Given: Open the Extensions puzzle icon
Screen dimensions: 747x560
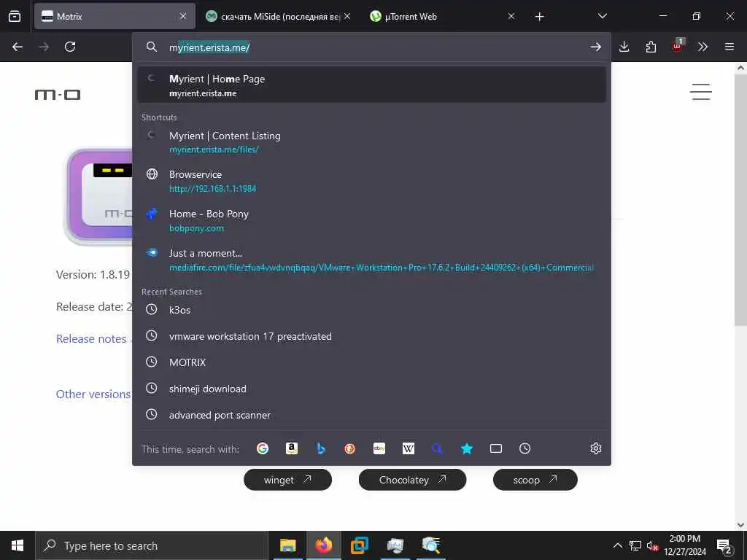Looking at the screenshot, I should tap(651, 47).
